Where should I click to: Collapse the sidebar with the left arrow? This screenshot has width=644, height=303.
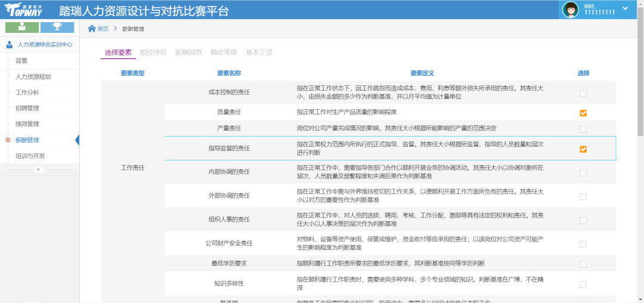click(39, 169)
